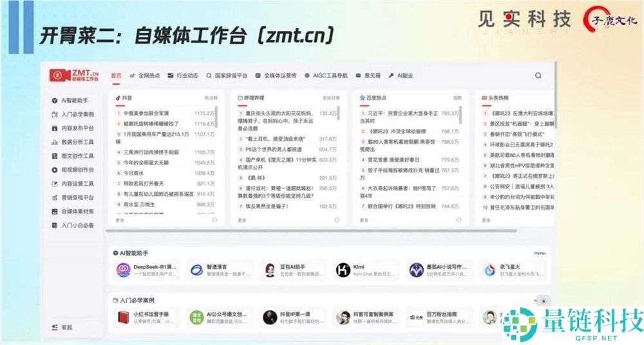Select 入门小白必备 in the sidebar
Screen dimensions: 644x345
tap(73, 225)
